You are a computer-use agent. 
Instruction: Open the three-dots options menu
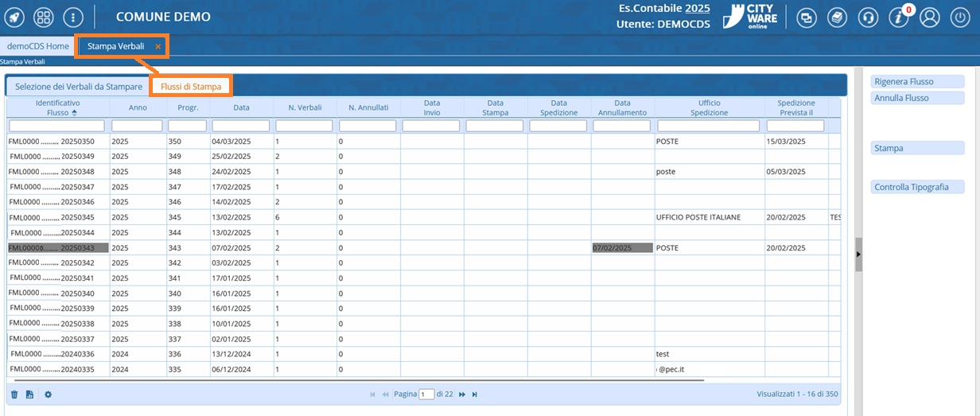coord(73,17)
